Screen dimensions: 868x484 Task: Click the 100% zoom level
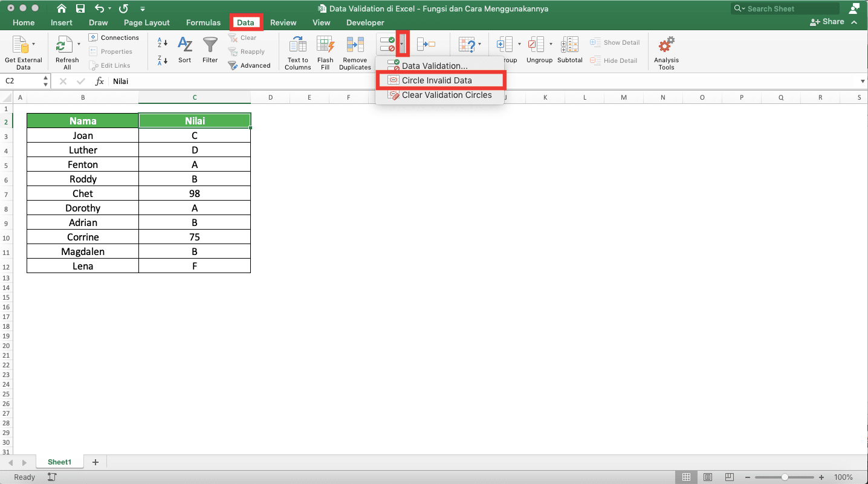coord(843,477)
